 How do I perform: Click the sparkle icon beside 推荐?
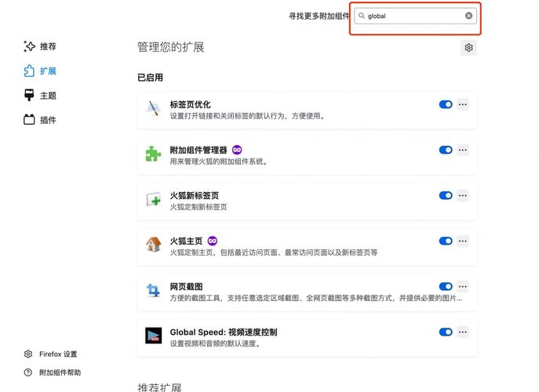click(x=29, y=46)
